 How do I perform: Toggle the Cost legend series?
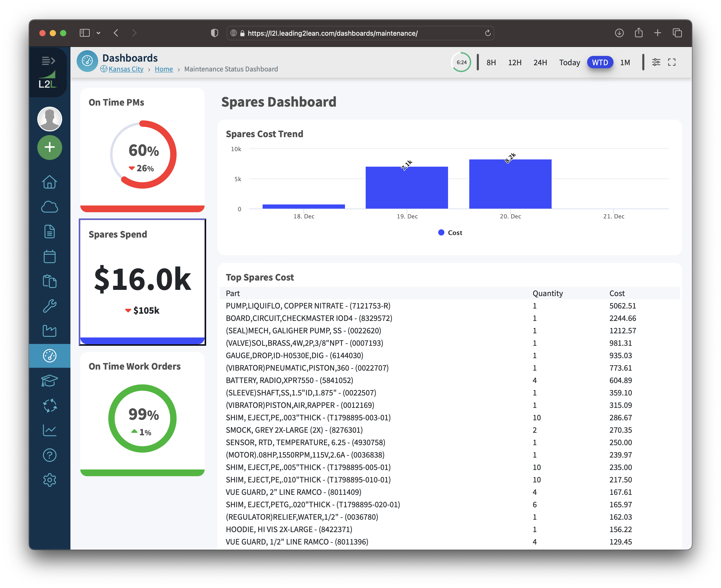pyautogui.click(x=450, y=233)
